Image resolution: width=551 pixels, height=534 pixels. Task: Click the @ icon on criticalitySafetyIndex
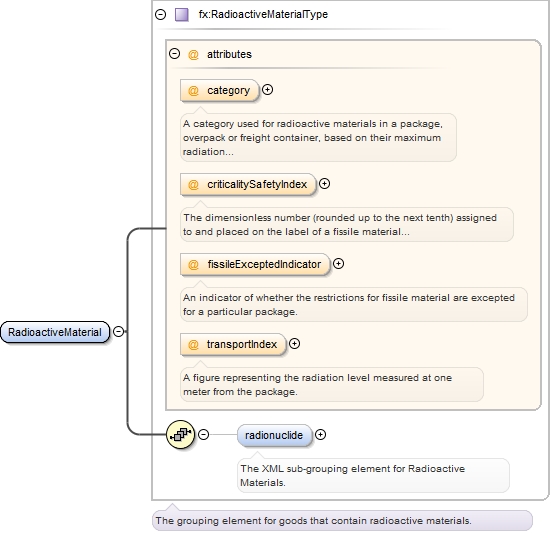[x=193, y=184]
